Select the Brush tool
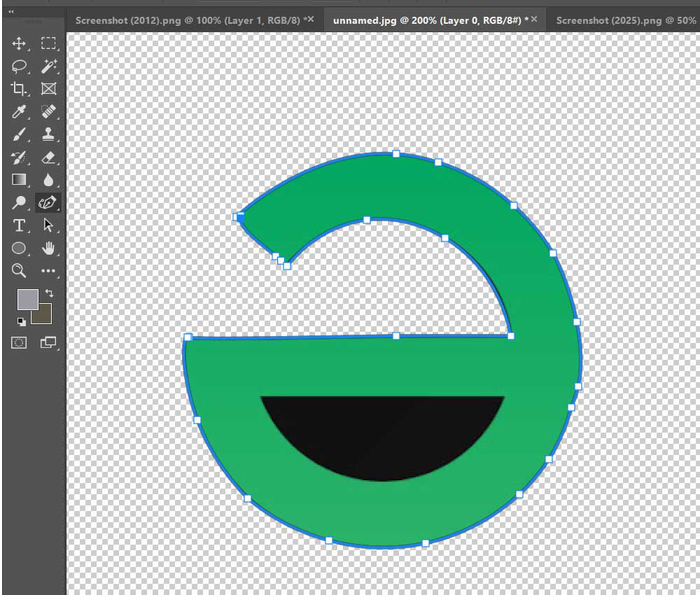This screenshot has width=700, height=595. (x=19, y=134)
